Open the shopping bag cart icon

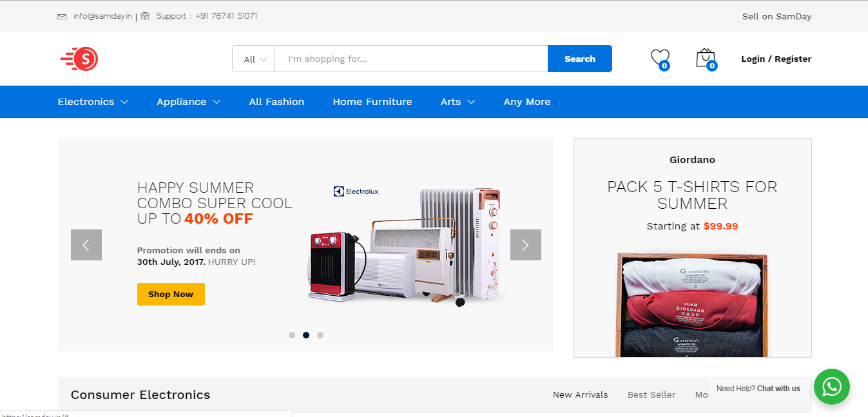click(x=706, y=59)
